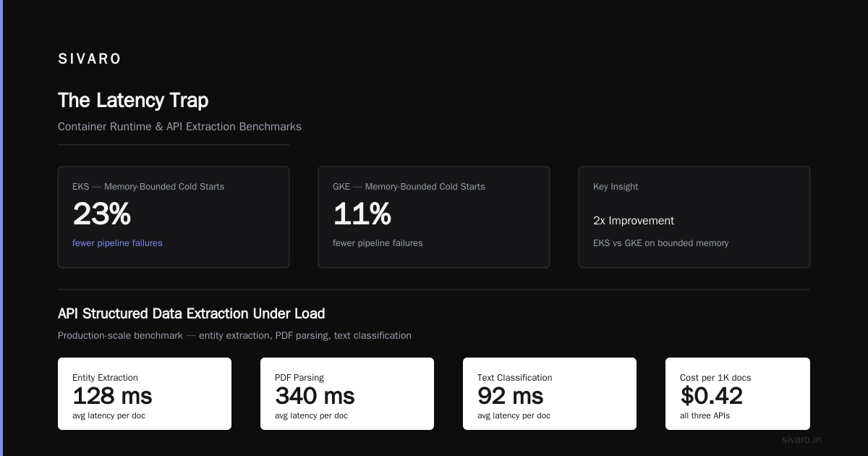Click the GKE Memory-Bounded Cold Starts label
Image resolution: width=868 pixels, height=456 pixels.
[409, 187]
